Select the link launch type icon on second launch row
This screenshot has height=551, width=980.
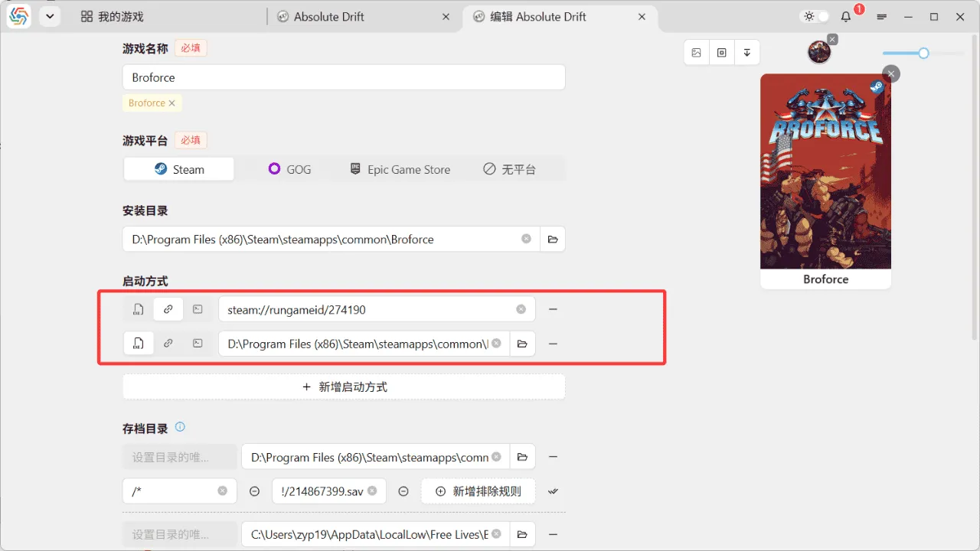click(x=168, y=343)
